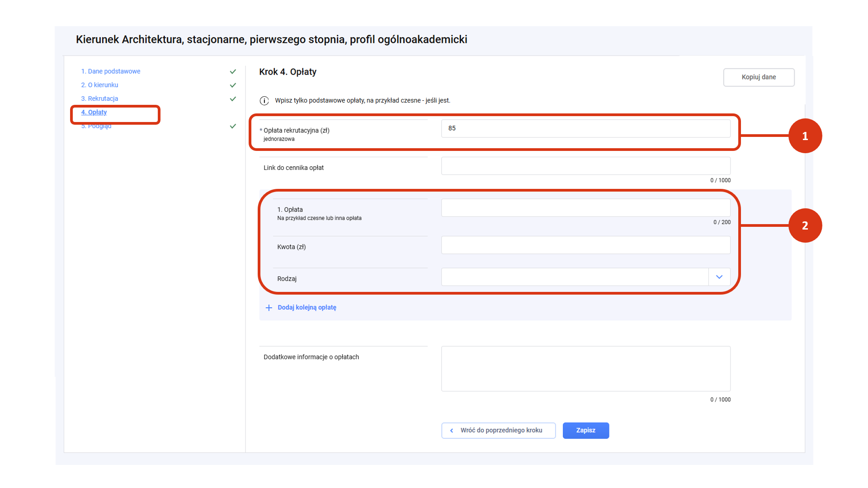Image resolution: width=868 pixels, height=488 pixels.
Task: Click the Kopiuj dane button
Action: 759,77
